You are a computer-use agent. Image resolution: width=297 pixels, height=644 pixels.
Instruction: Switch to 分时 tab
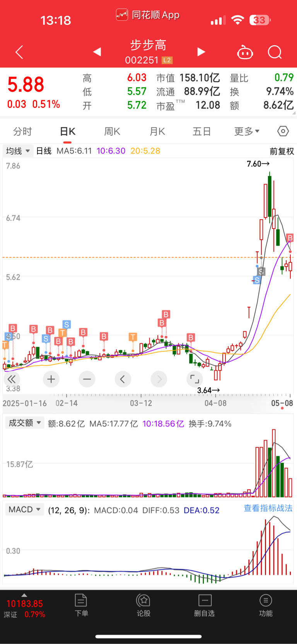[22, 132]
